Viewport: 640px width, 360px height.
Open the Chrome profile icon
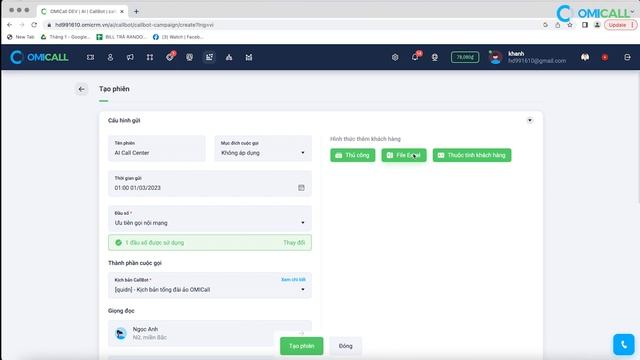597,25
